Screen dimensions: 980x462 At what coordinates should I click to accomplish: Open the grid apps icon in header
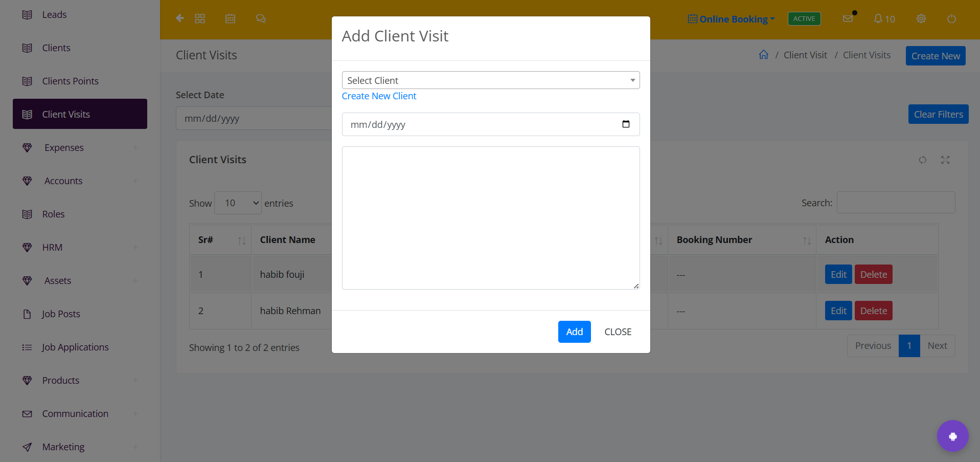click(200, 18)
